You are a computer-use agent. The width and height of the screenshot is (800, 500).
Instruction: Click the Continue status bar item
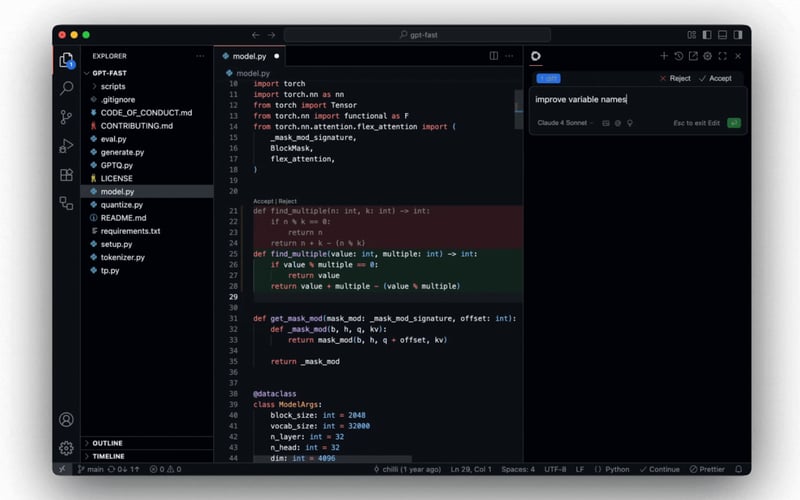pos(659,469)
